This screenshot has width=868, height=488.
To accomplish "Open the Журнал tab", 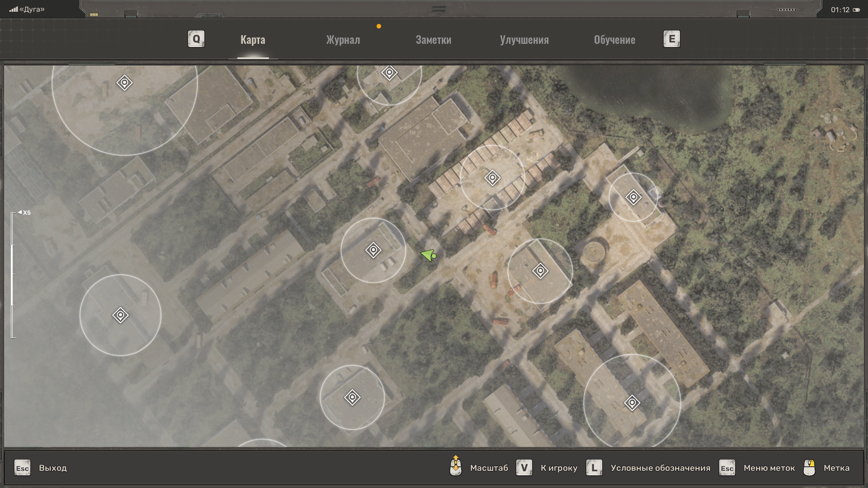I will click(x=343, y=40).
